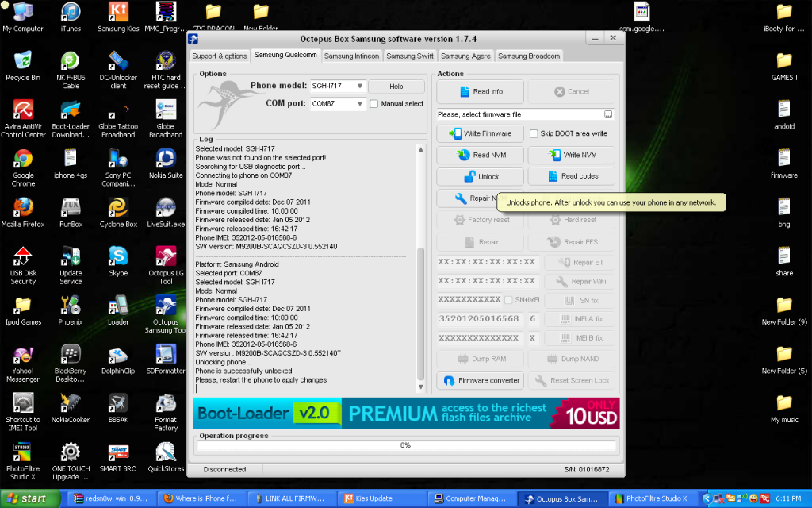Screen dimensions: 812x508
Task: Switch to the Samsung Swift tab
Action: tap(410, 56)
